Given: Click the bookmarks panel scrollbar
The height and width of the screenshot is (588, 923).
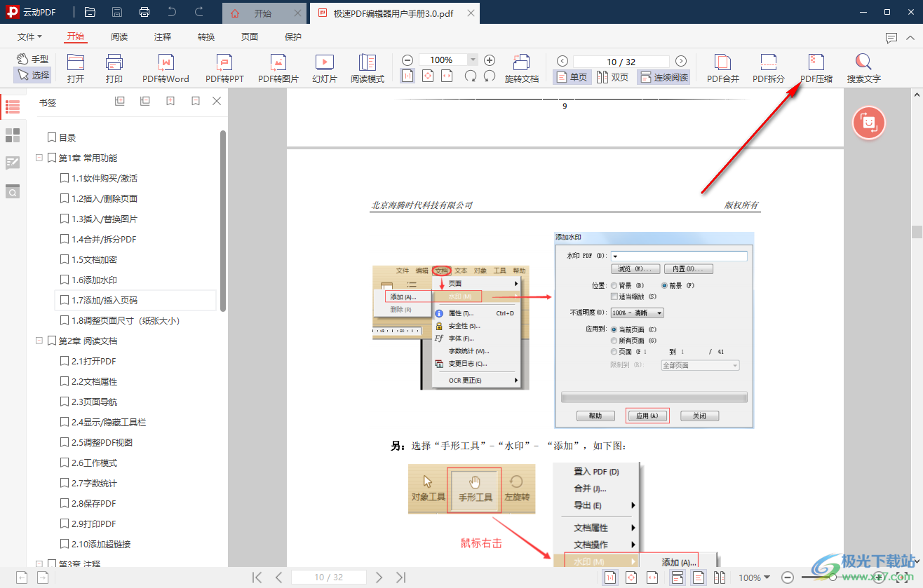Looking at the screenshot, I should (223, 220).
